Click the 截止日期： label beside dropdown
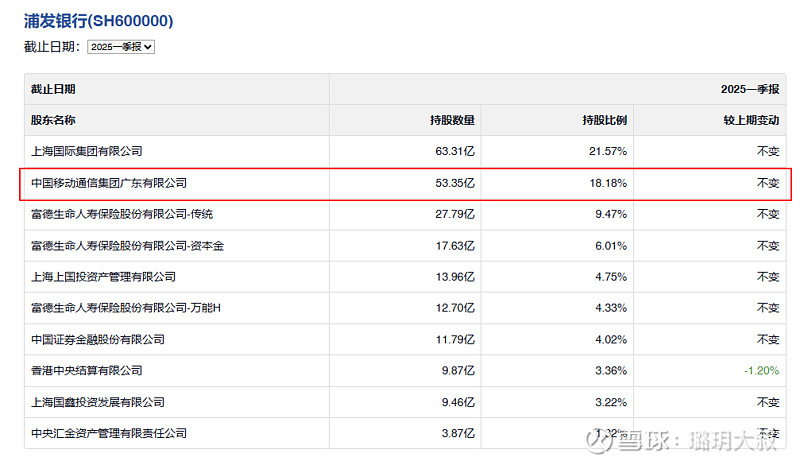Screen dimensions: 800x465 (52, 47)
